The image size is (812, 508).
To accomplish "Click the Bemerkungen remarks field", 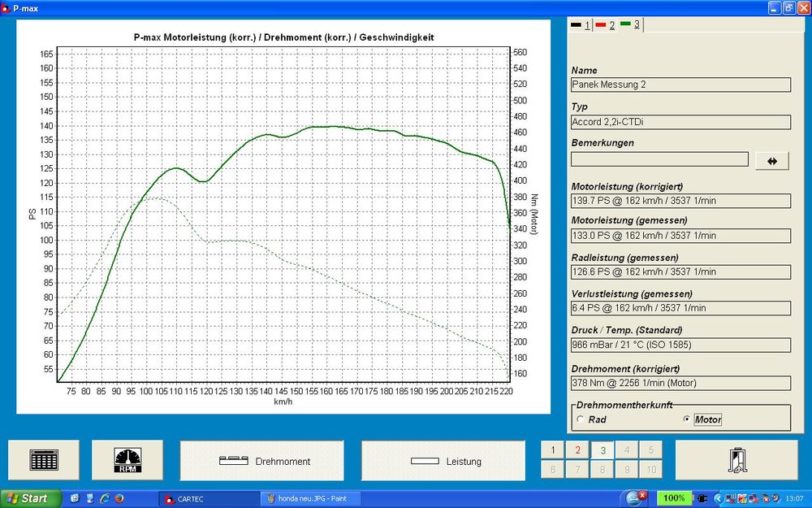I will click(x=659, y=159).
